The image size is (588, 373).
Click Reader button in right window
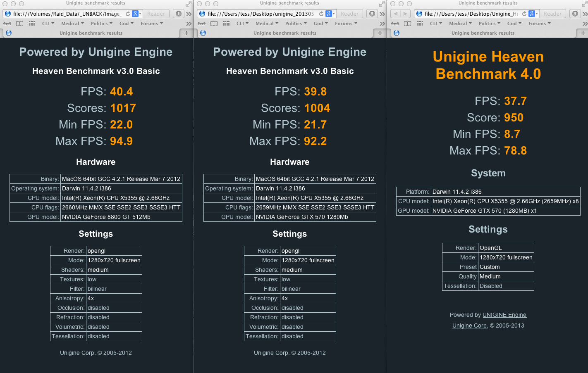[x=553, y=14]
